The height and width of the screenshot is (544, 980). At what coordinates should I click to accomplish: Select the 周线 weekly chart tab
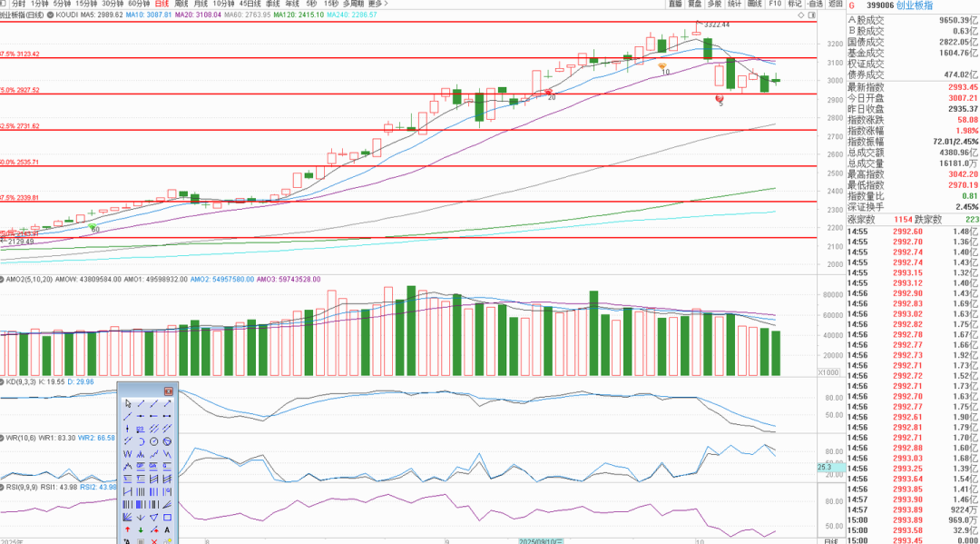[181, 4]
